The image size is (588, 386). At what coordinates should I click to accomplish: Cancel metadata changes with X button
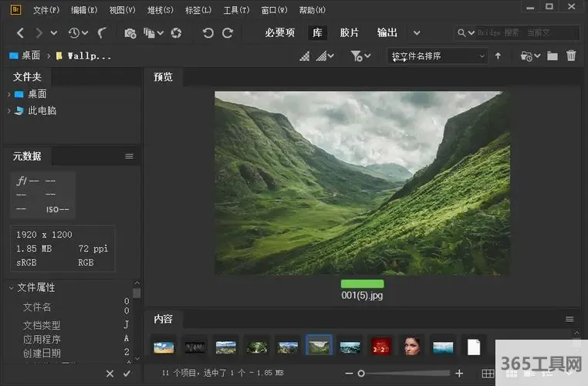click(x=110, y=374)
